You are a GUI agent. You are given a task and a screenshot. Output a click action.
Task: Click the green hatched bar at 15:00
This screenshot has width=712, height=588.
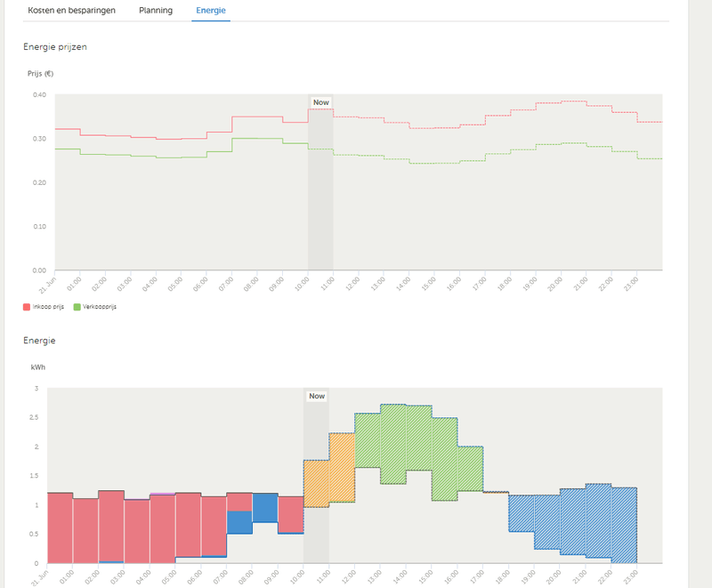444,459
